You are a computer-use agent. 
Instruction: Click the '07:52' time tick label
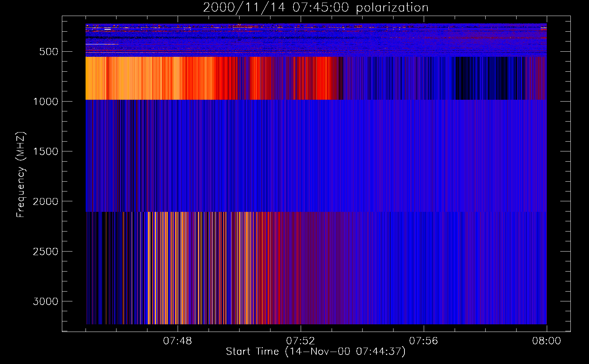(x=301, y=341)
